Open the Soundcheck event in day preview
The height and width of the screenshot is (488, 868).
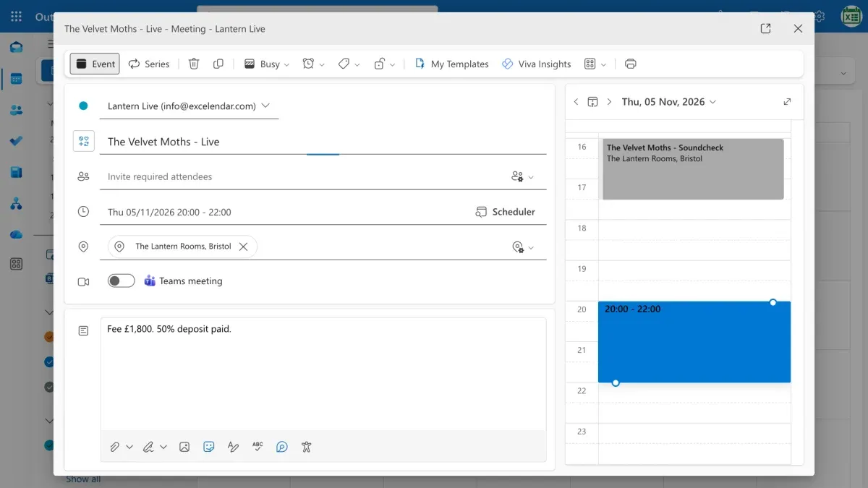coord(693,169)
